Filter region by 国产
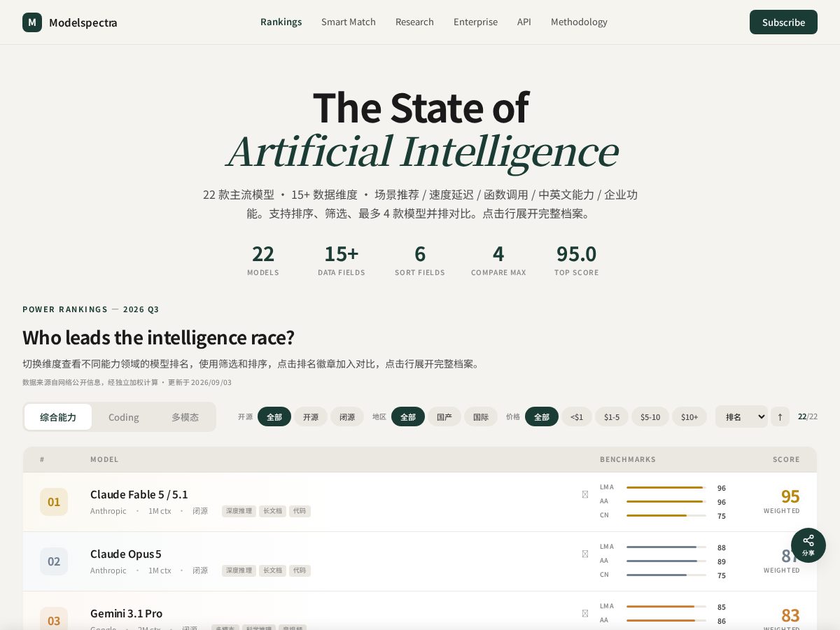The height and width of the screenshot is (630, 840). pos(444,416)
